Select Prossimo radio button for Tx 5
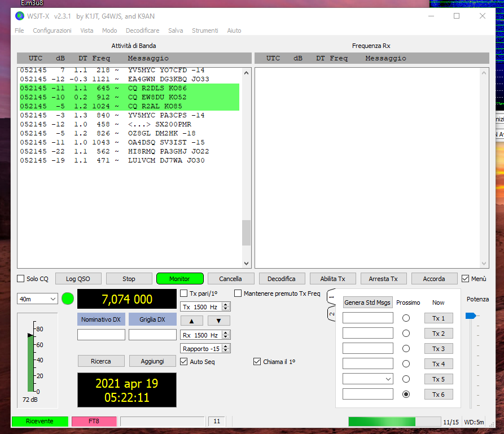The width and height of the screenshot is (504, 434). point(406,379)
